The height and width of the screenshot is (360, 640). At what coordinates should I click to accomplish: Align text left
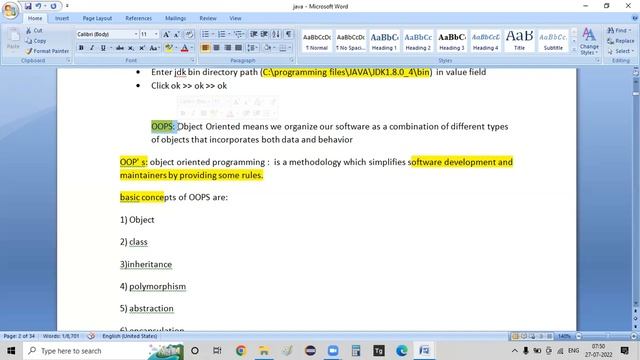click(x=205, y=48)
